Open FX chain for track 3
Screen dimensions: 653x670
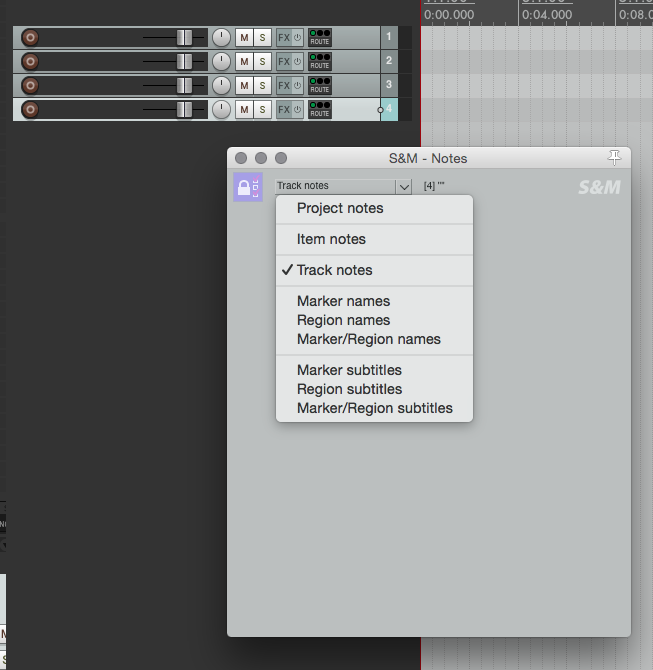click(x=284, y=85)
